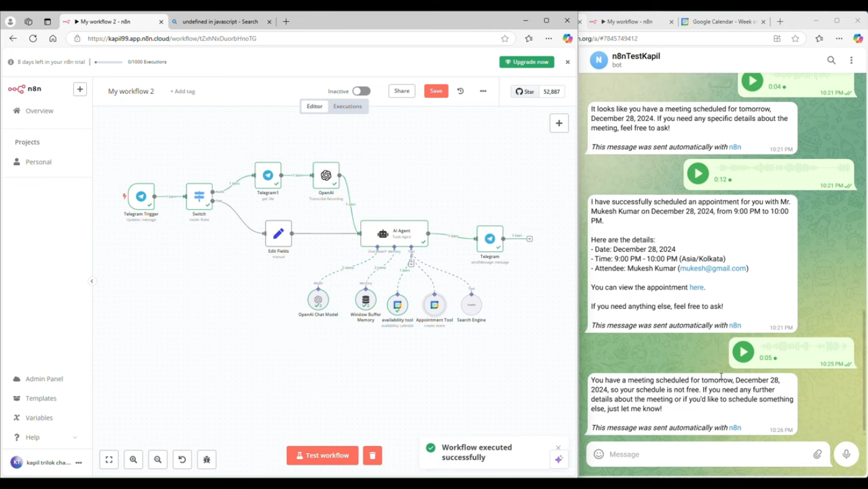The height and width of the screenshot is (489, 868).
Task: Open the OpenAI Chat Model node
Action: point(318,300)
